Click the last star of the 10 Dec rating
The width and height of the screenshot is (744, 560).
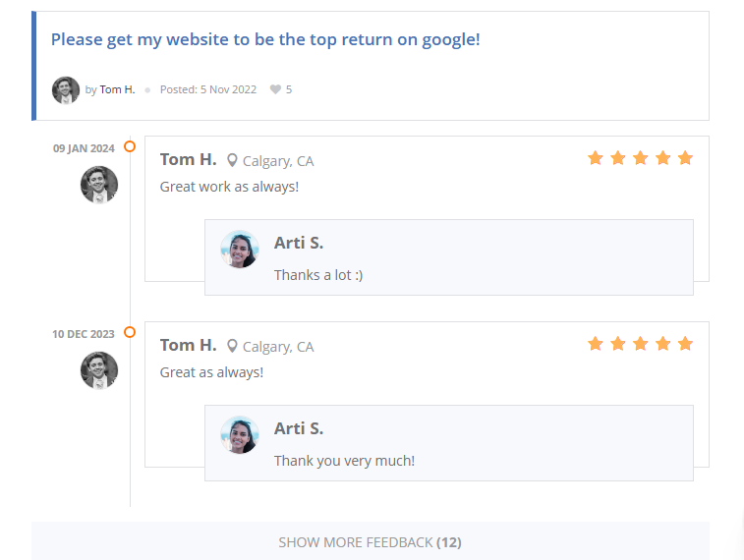click(x=685, y=344)
